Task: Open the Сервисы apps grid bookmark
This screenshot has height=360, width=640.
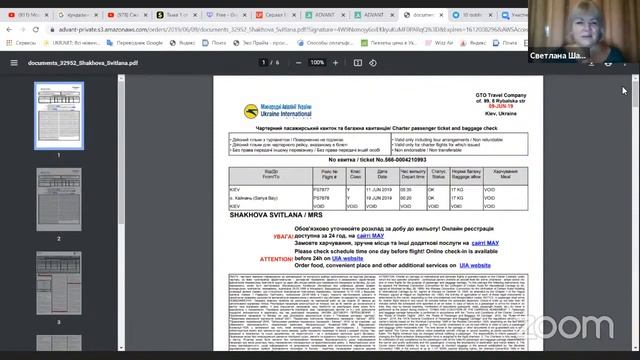Action: click(x=21, y=42)
